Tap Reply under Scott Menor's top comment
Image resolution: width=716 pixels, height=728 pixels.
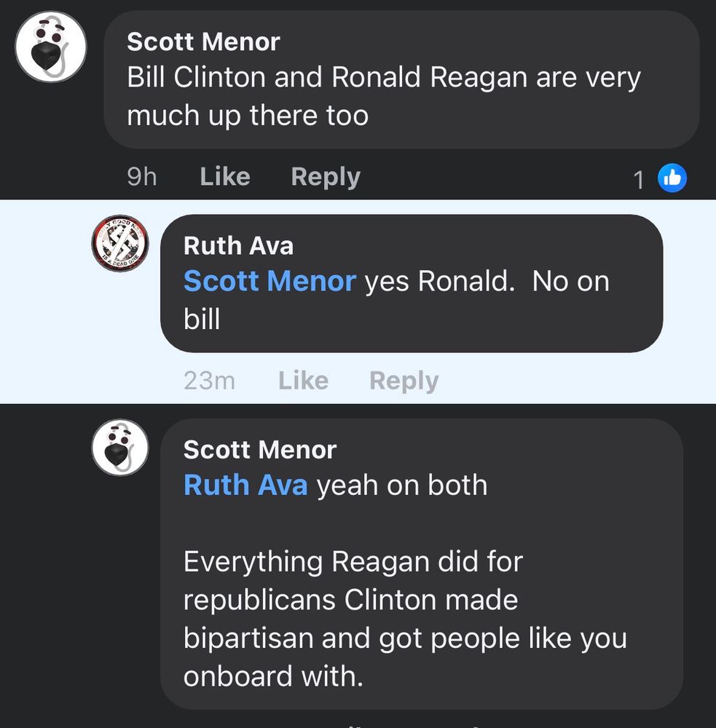[x=325, y=176]
